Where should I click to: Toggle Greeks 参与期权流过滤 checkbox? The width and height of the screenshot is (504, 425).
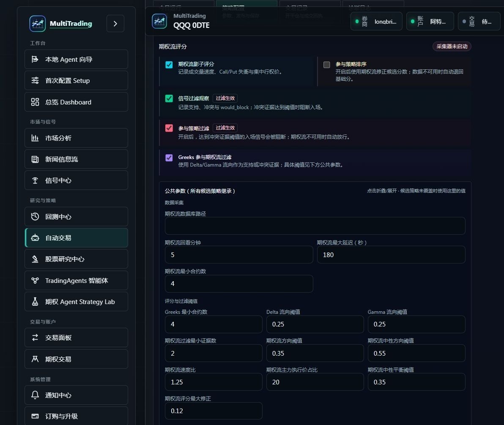(x=169, y=158)
